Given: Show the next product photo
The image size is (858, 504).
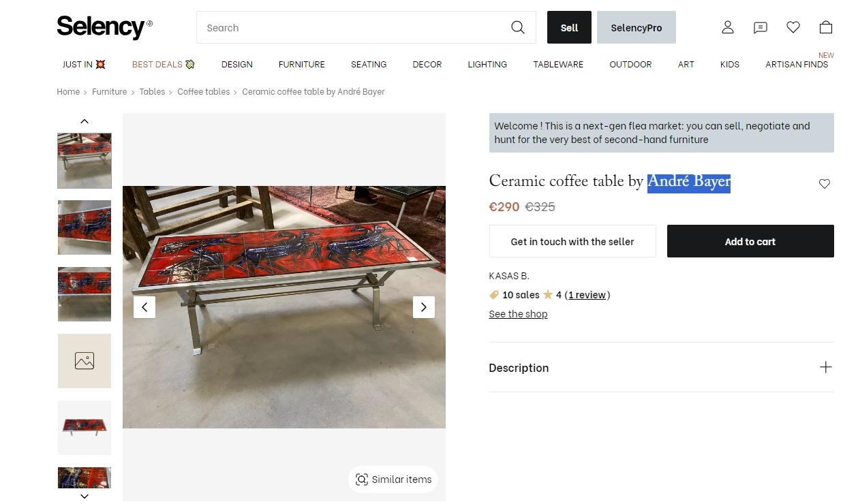Looking at the screenshot, I should [x=423, y=307].
